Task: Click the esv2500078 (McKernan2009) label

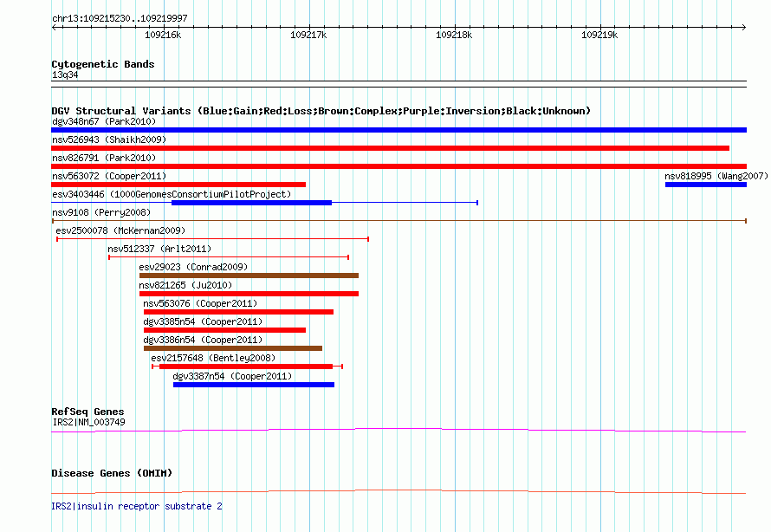Action: 120,230
